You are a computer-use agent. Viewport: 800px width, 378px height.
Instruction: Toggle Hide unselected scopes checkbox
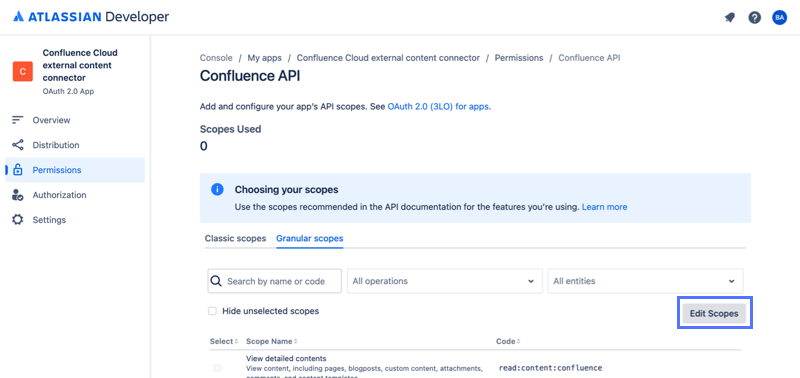pos(213,311)
